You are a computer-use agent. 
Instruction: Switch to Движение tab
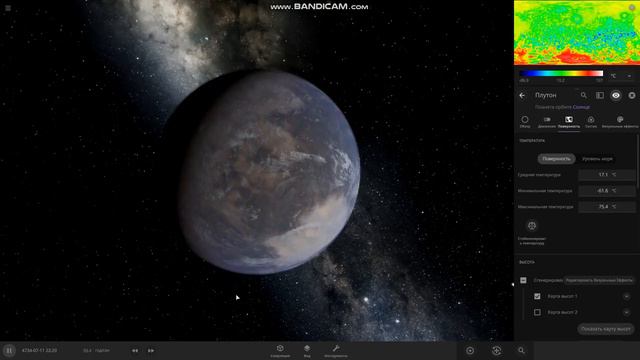coord(547,122)
